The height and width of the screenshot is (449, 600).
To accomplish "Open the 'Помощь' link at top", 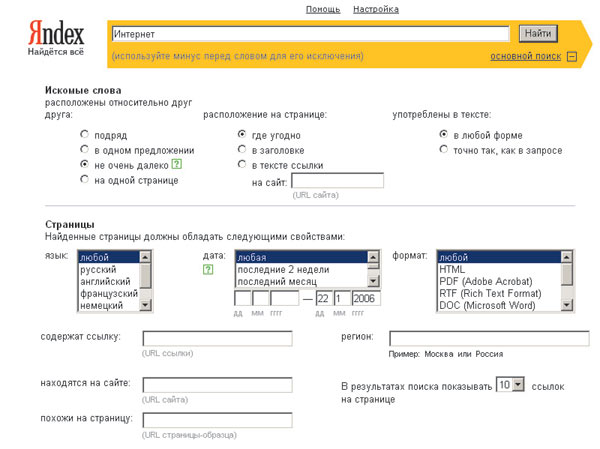I will pos(323,9).
